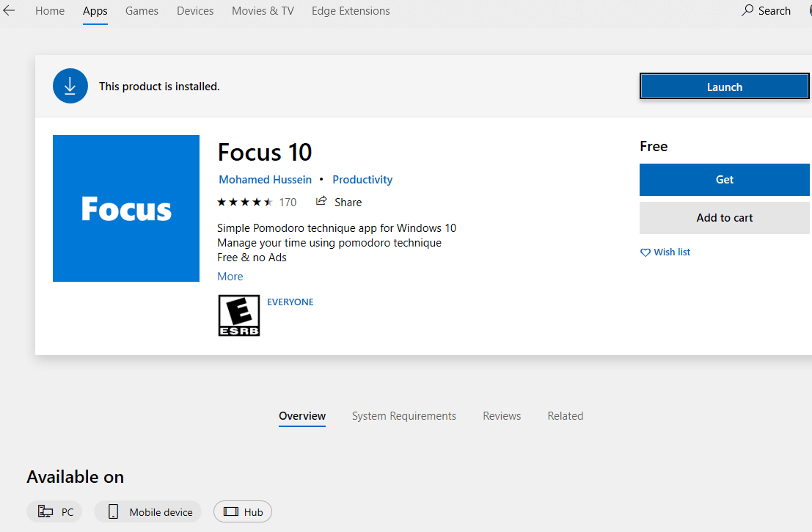The height and width of the screenshot is (532, 812).
Task: Click 'This product is installed.' text
Action: (159, 87)
